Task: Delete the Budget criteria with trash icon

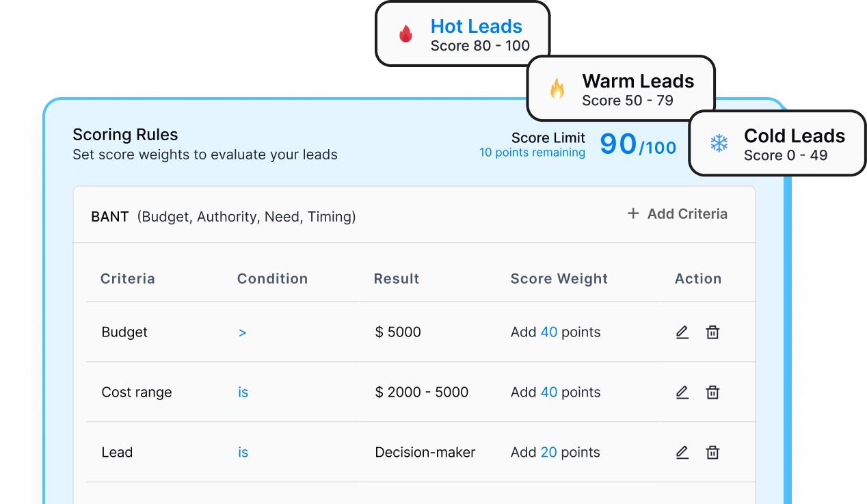Action: [712, 332]
